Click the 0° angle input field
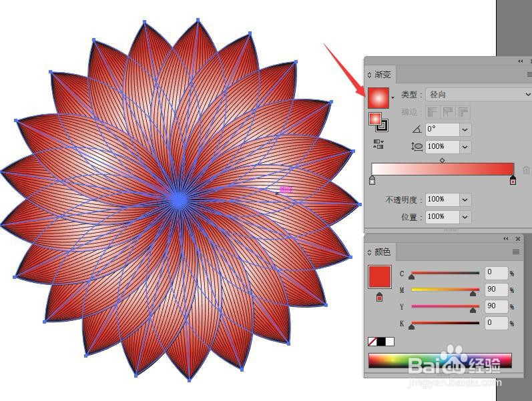The width and height of the screenshot is (532, 401). pos(443,129)
